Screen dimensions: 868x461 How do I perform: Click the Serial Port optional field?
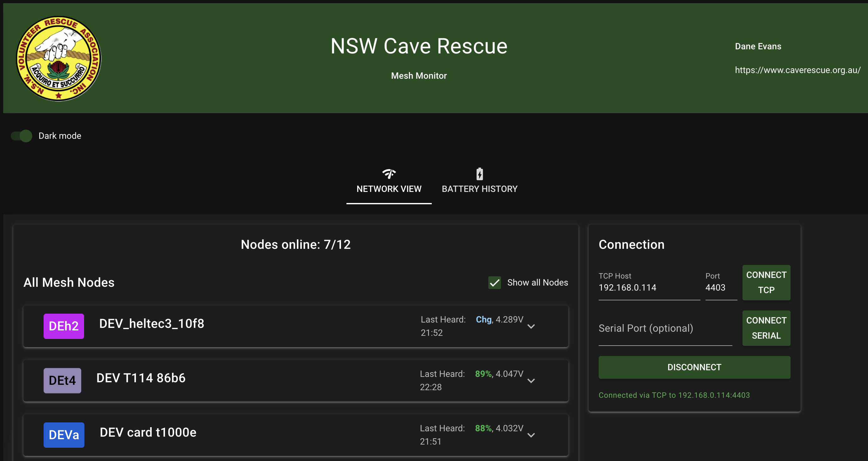coord(665,328)
